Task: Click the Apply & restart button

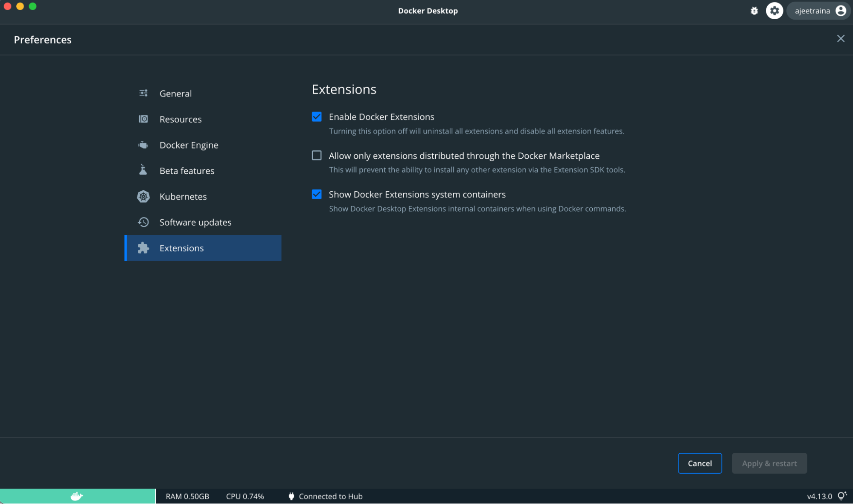Action: click(x=770, y=463)
